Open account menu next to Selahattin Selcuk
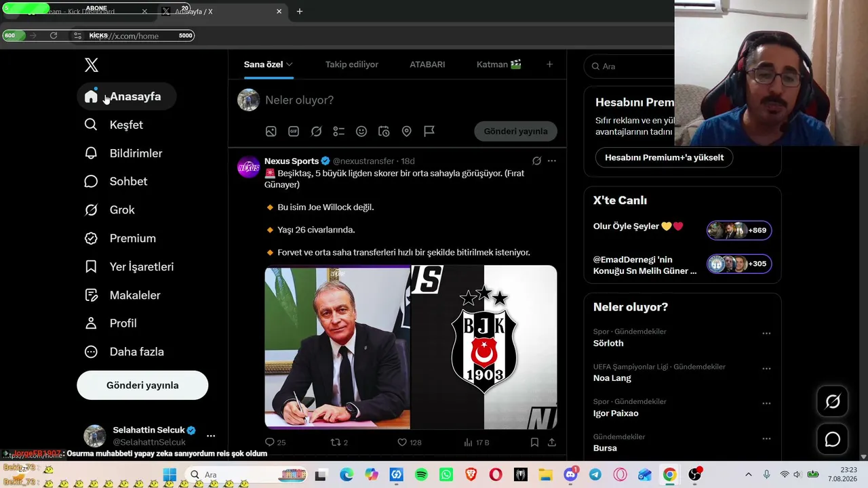Screen dimensions: 868x488 (211, 436)
